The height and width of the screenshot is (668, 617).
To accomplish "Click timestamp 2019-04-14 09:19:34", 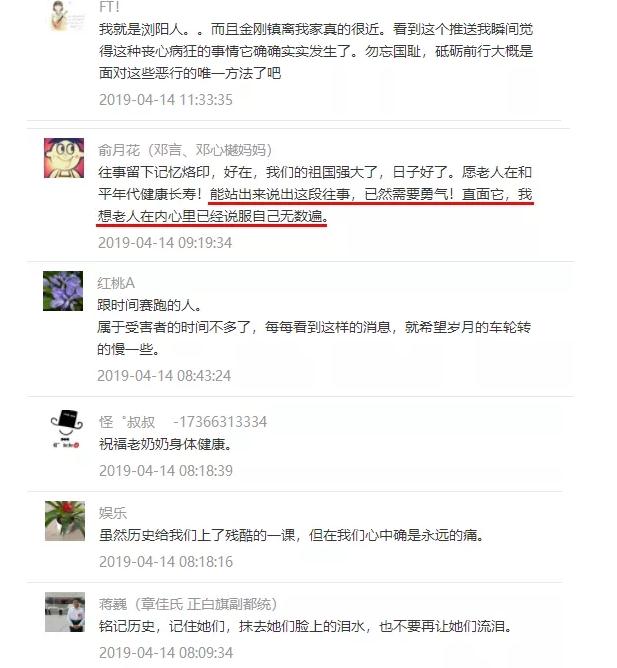I will (x=165, y=243).
